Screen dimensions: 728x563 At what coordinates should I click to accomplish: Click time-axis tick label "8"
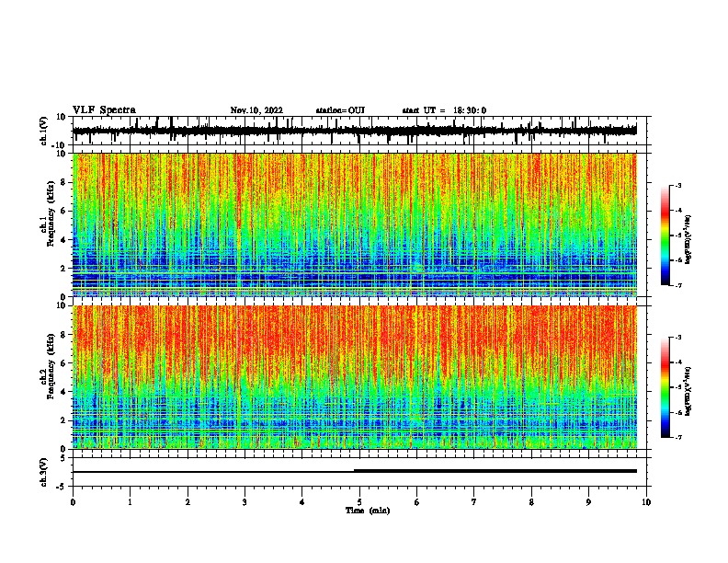[531, 502]
